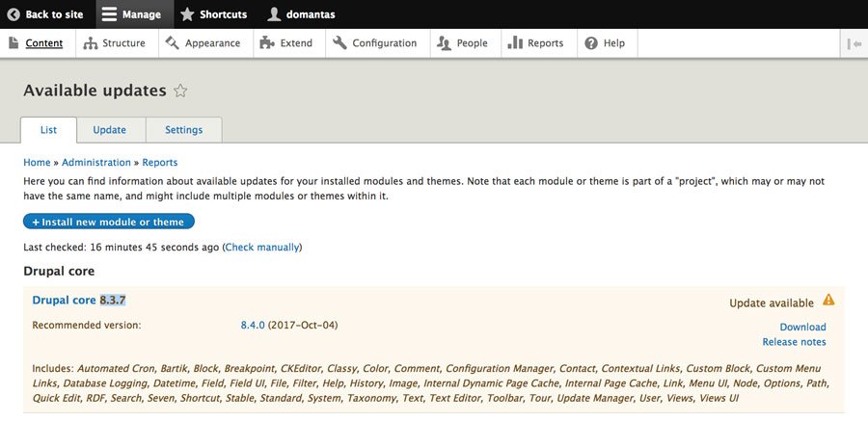Click Install new module or theme button
The width and height of the screenshot is (868, 421).
(108, 222)
